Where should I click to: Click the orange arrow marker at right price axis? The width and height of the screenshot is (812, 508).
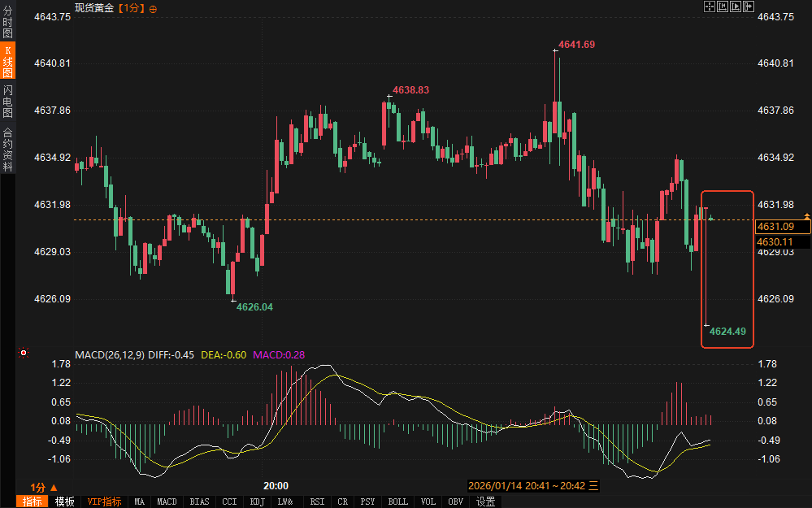tap(806, 215)
